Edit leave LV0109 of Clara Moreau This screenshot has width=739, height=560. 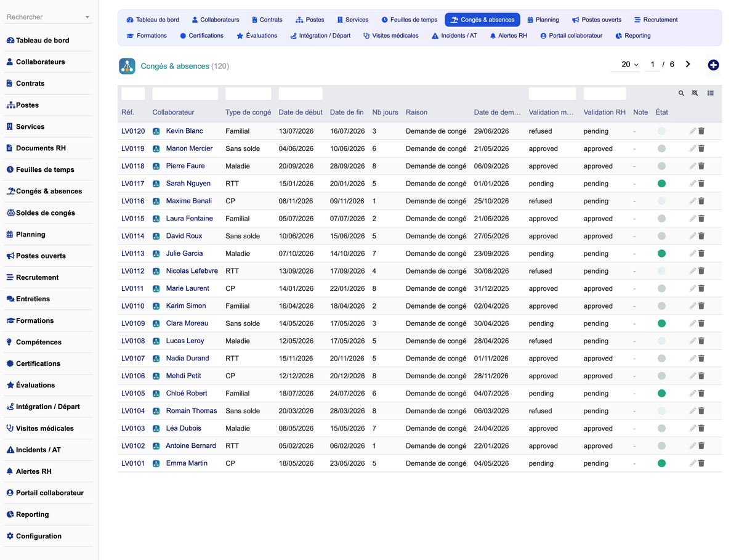coord(693,323)
